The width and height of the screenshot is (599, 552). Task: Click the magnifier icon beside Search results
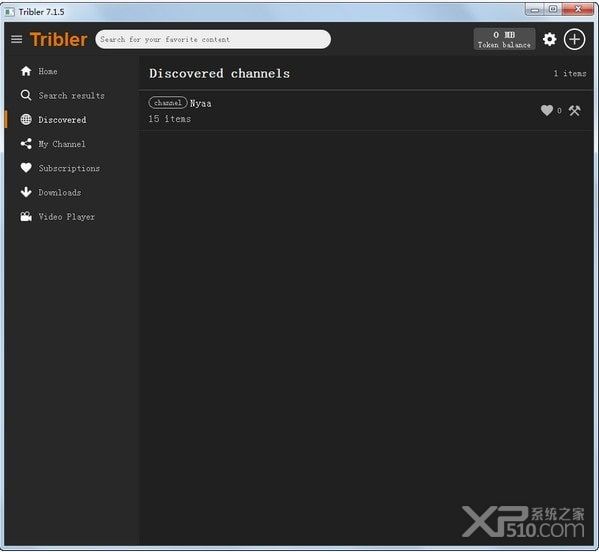click(26, 95)
